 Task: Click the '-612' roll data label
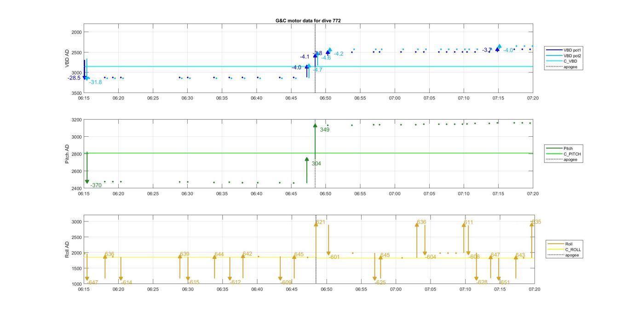pos(235,282)
